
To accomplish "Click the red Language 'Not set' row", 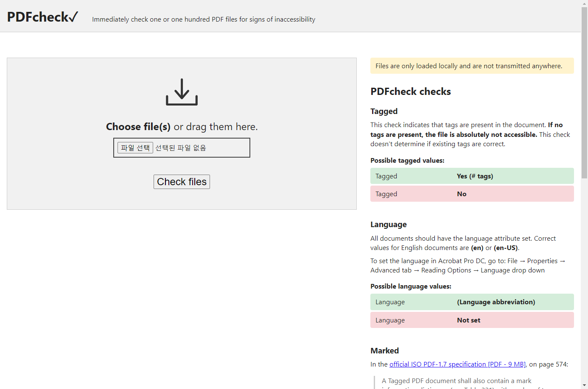I will click(x=472, y=320).
